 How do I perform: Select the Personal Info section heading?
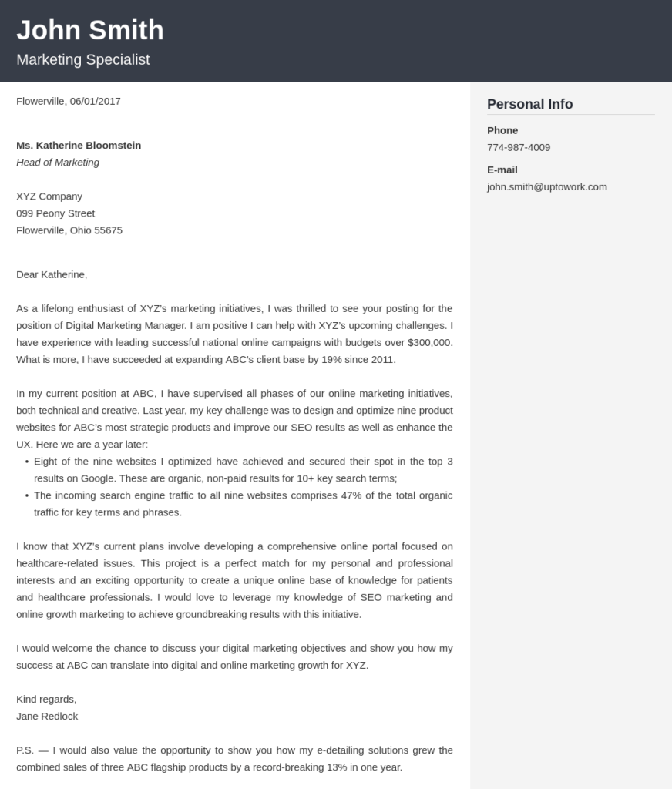pyautogui.click(x=529, y=104)
